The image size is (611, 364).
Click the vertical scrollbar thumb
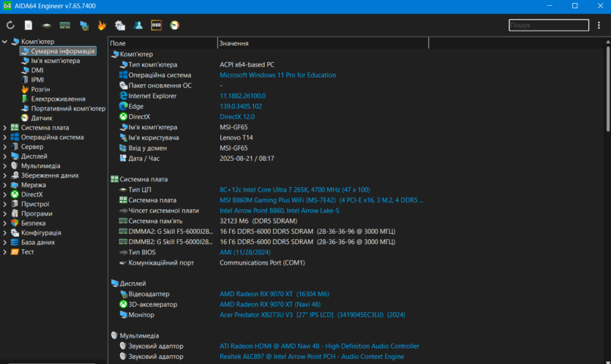[x=608, y=88]
